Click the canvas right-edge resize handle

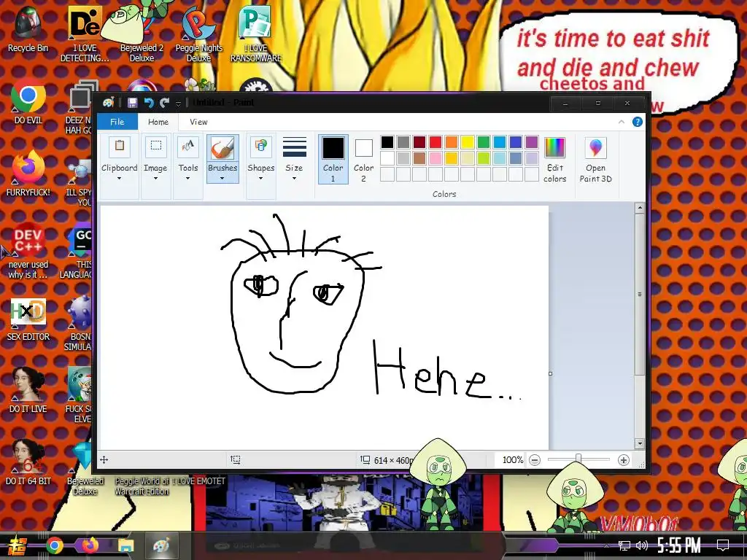(x=551, y=374)
